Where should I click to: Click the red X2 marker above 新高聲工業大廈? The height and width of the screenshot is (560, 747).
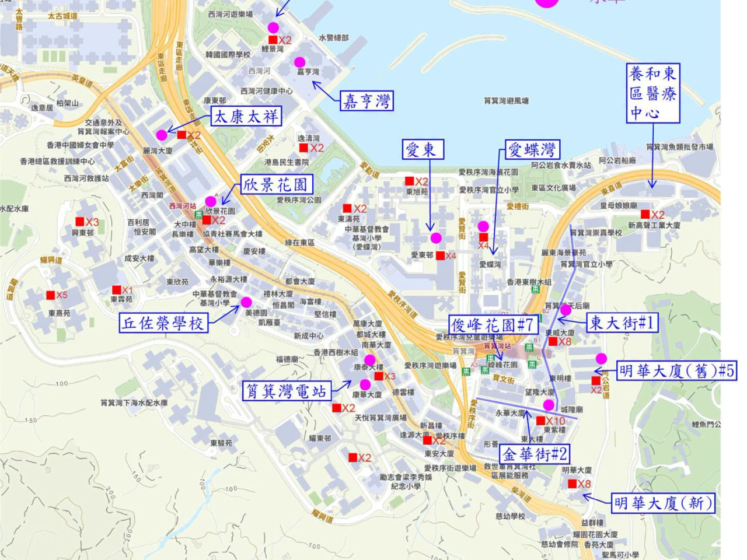click(645, 214)
